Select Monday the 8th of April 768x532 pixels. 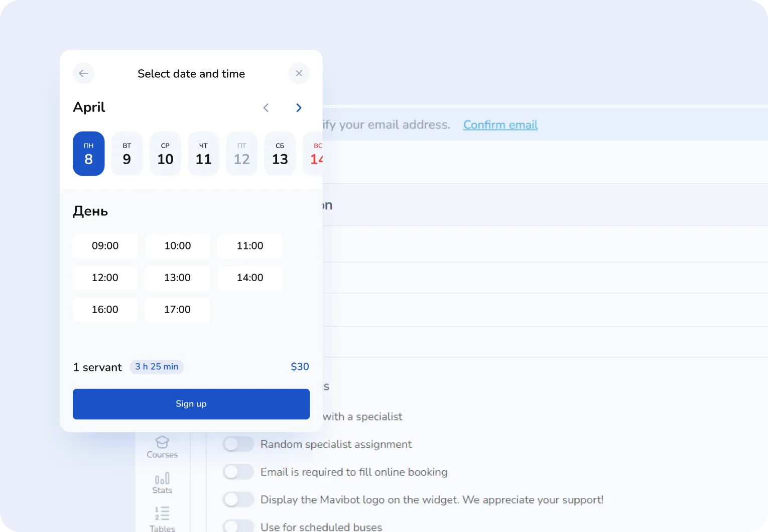click(x=88, y=154)
